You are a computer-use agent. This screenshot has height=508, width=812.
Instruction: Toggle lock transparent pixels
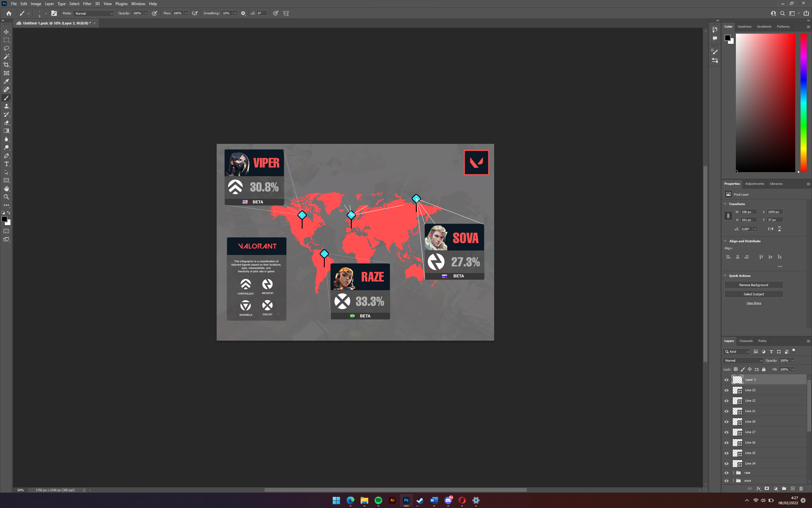[736, 369]
